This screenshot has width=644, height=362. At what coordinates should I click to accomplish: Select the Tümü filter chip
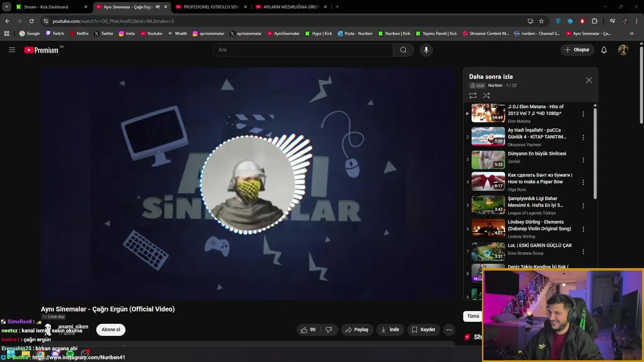point(473,316)
